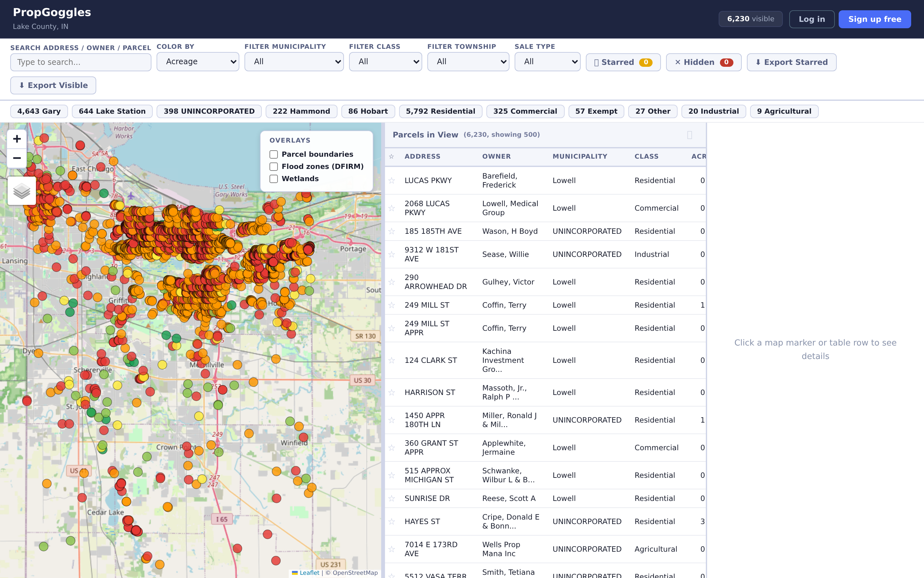The height and width of the screenshot is (578, 924).
Task: Star the 249 MILL ST Coffin row
Action: click(391, 305)
